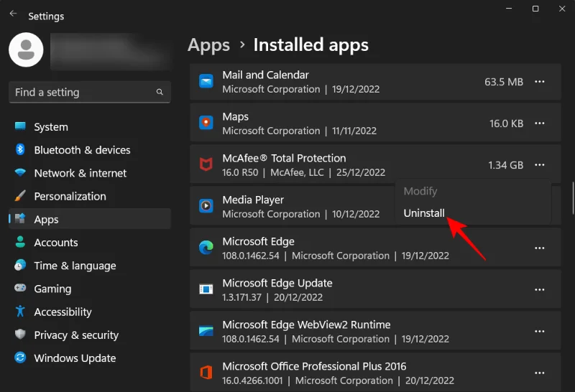Screen dimensions: 575x392
Task: Click the Mail and Calendar app icon
Action: pos(206,81)
